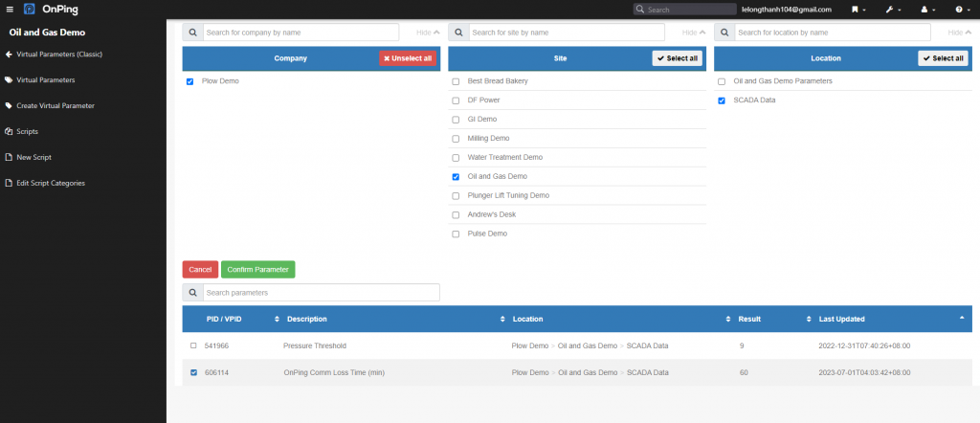The image size is (980, 423).
Task: Focus the Search parameters field
Action: coord(322,293)
